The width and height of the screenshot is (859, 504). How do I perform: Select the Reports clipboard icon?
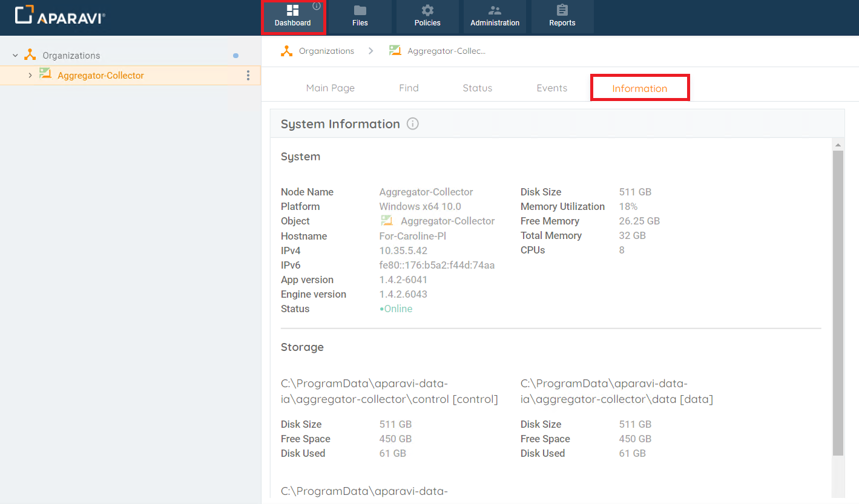562,10
